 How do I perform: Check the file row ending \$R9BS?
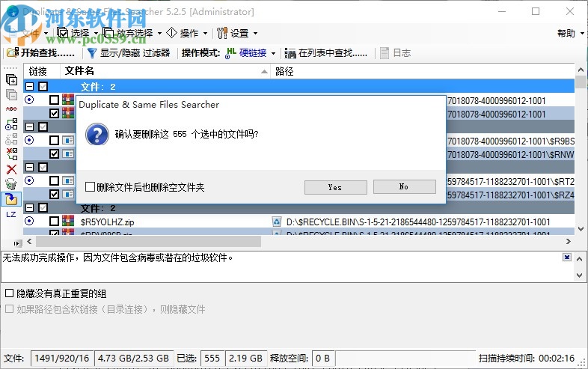(x=55, y=141)
